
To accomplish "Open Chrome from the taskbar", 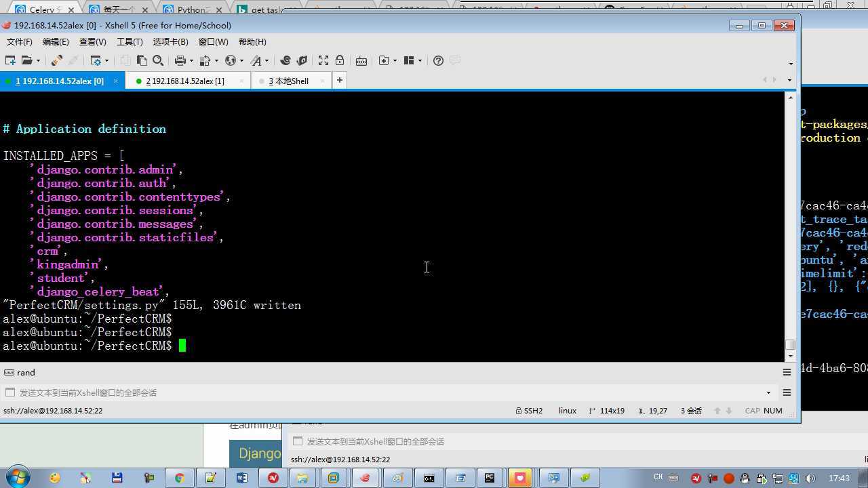I will [179, 478].
